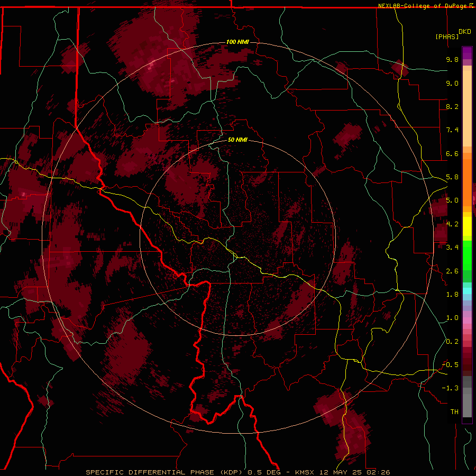Viewport: 476px width, 476px height.
Task: Click the 5.0 scale label
Action: (x=452, y=200)
